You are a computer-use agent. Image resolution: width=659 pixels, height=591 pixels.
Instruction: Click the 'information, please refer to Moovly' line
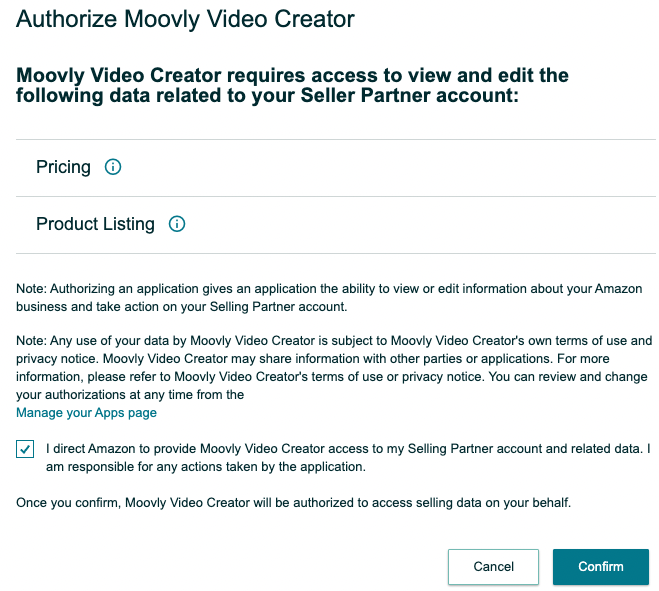[332, 377]
